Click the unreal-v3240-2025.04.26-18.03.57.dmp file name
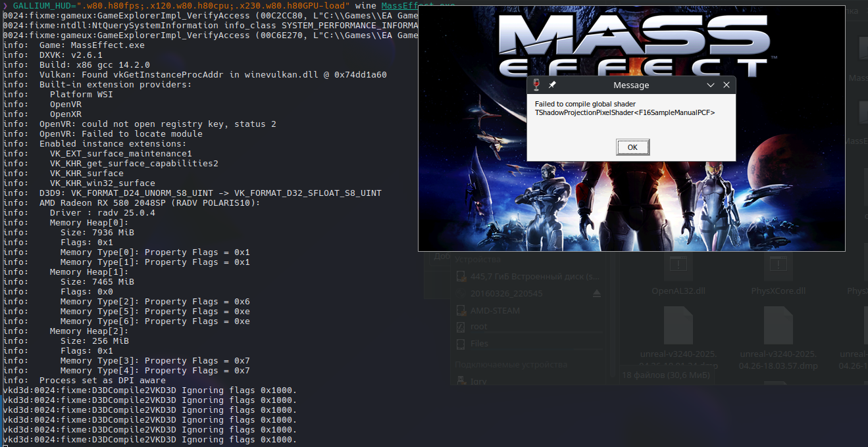Viewport: 868px width, 447px height. click(779, 359)
